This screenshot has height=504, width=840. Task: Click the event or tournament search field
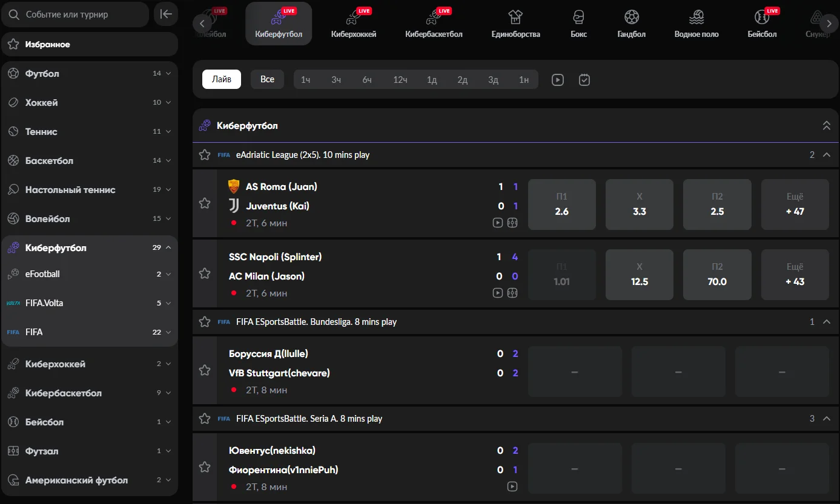tap(75, 15)
